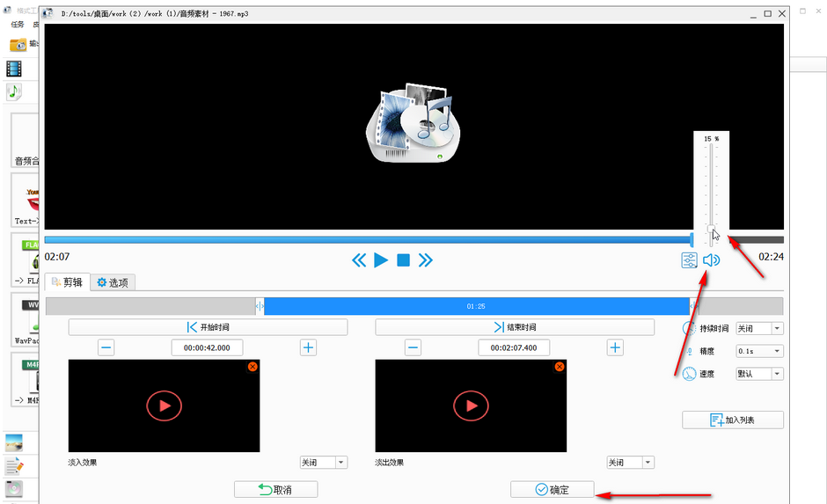Open the 任务 menu in background window
The height and width of the screenshot is (504, 827).
pyautogui.click(x=18, y=25)
